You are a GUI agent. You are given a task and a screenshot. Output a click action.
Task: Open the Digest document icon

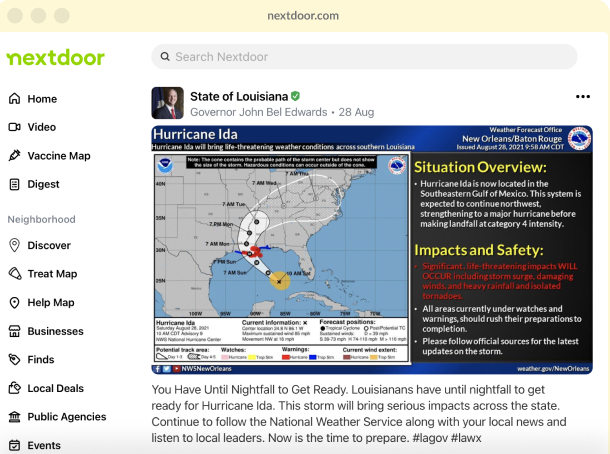pos(14,184)
